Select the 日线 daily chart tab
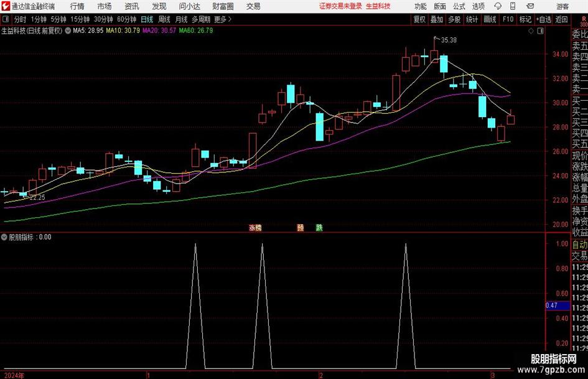 coord(147,19)
